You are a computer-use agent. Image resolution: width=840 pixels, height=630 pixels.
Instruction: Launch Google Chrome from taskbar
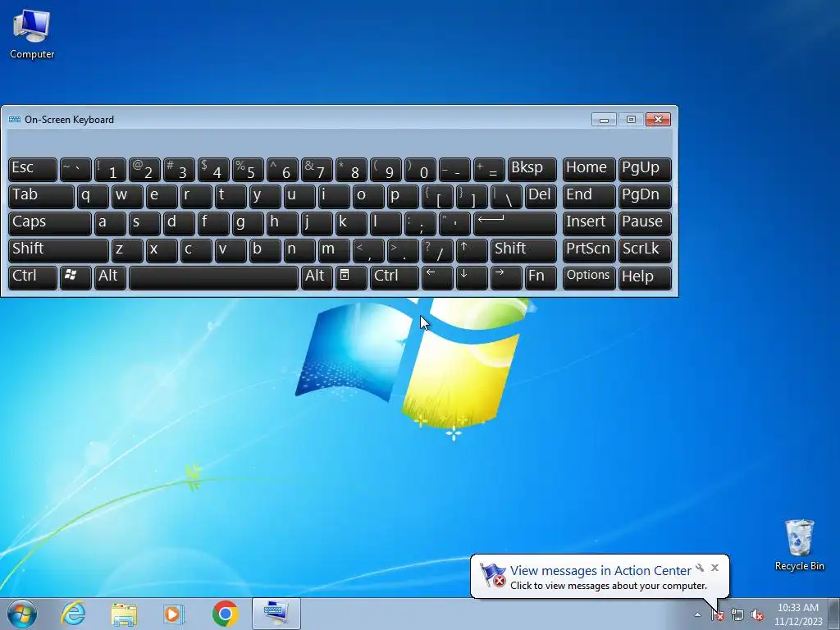click(225, 614)
